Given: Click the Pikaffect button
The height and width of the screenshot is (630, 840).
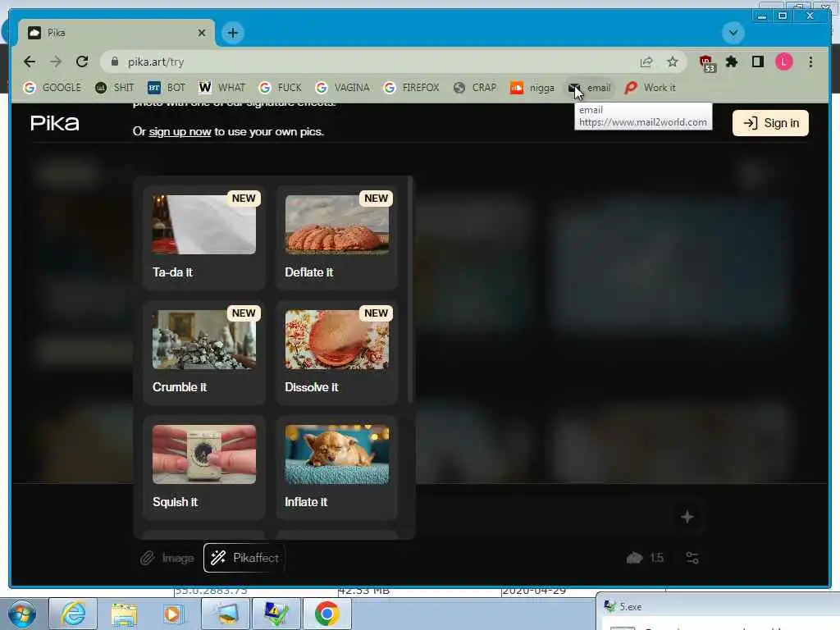Looking at the screenshot, I should coord(244,558).
